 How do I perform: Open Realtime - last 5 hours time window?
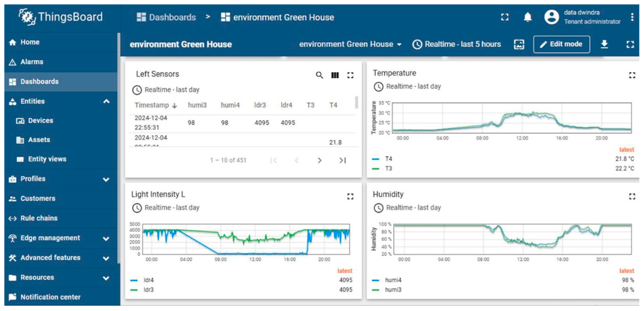(457, 44)
